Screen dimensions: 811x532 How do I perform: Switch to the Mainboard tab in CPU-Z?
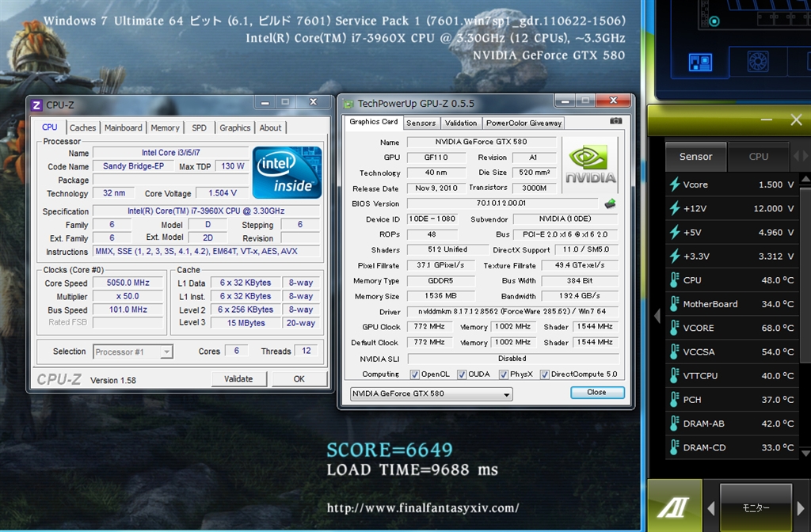click(124, 127)
